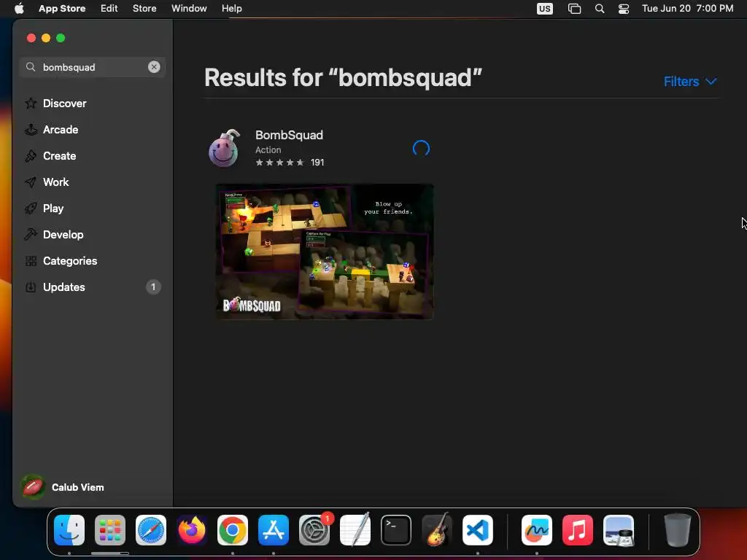This screenshot has width=747, height=560.
Task: Maximize the App Store window
Action: click(x=61, y=38)
